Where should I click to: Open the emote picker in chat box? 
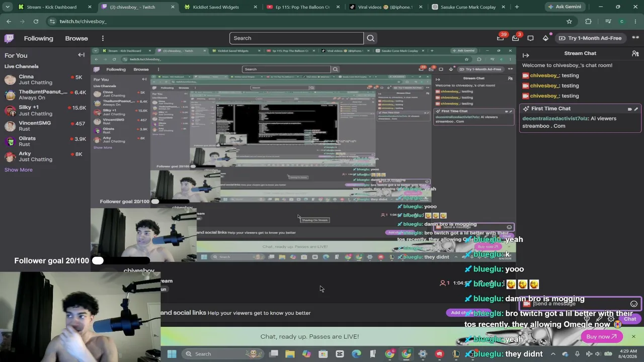click(634, 304)
